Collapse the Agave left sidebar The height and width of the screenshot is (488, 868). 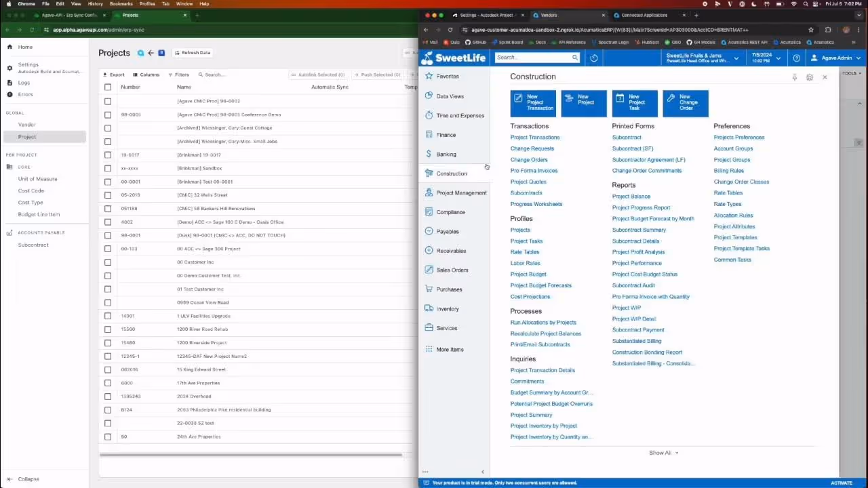tap(24, 479)
